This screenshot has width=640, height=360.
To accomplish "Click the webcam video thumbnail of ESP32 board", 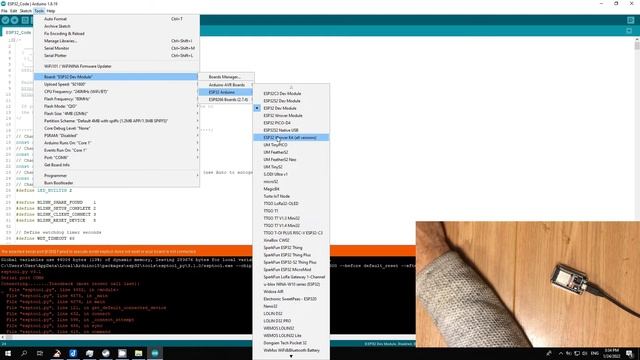I will coord(528,284).
